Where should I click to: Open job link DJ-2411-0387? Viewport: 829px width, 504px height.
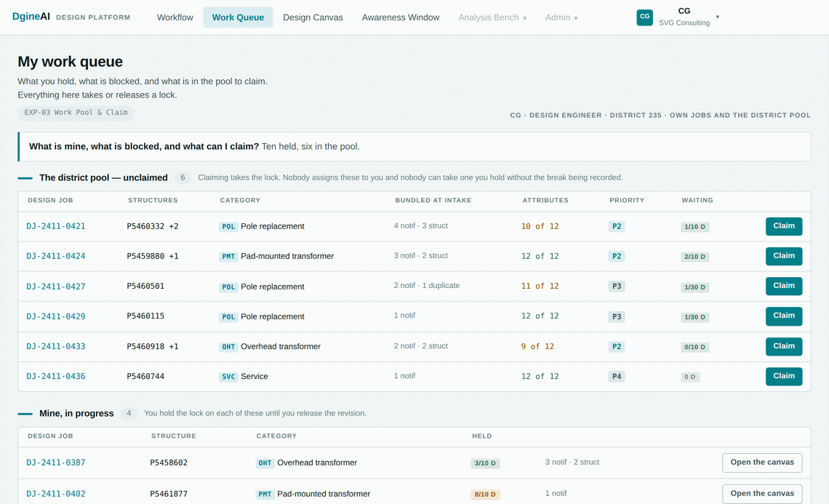tap(55, 463)
